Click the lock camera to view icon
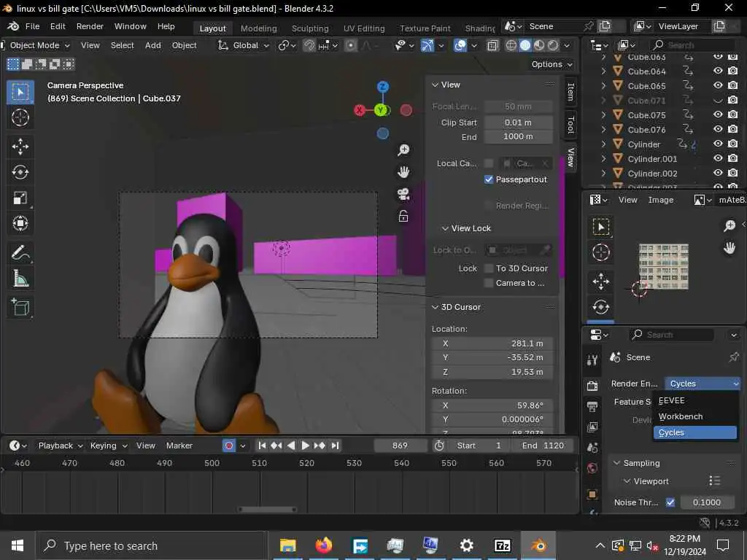747x560 pixels. click(403, 217)
